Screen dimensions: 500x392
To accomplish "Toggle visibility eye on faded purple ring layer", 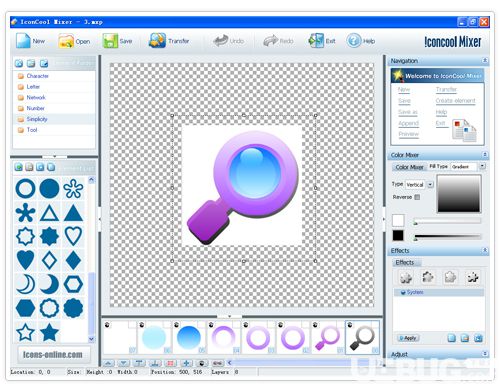I will [211, 325].
